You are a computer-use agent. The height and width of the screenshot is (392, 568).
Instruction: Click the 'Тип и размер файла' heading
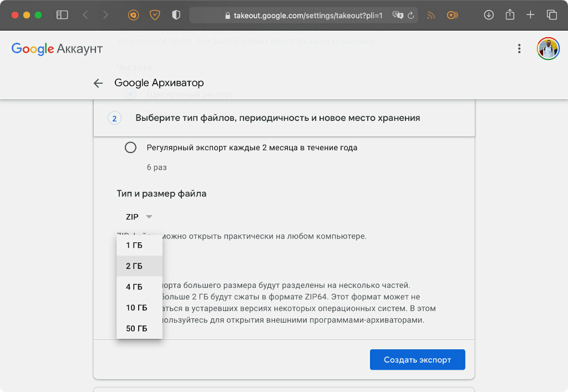pos(161,194)
